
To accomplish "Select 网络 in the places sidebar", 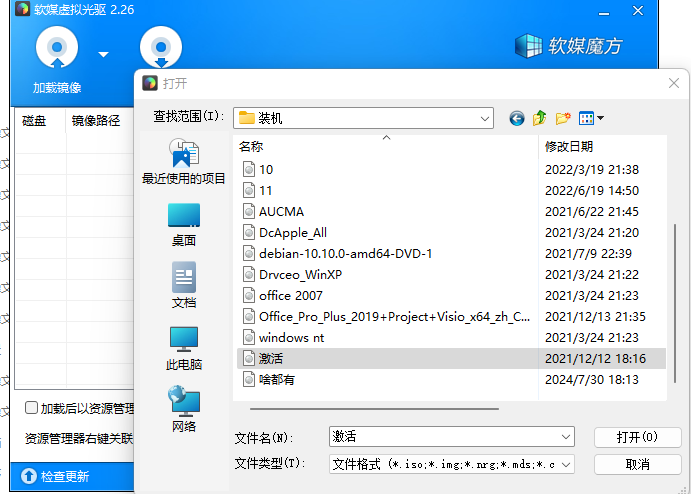I will [184, 411].
